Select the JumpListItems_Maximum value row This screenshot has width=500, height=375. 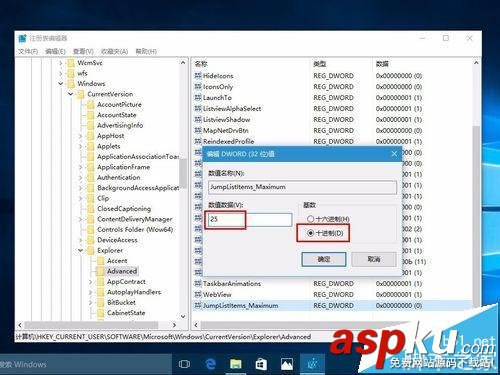coord(332,306)
